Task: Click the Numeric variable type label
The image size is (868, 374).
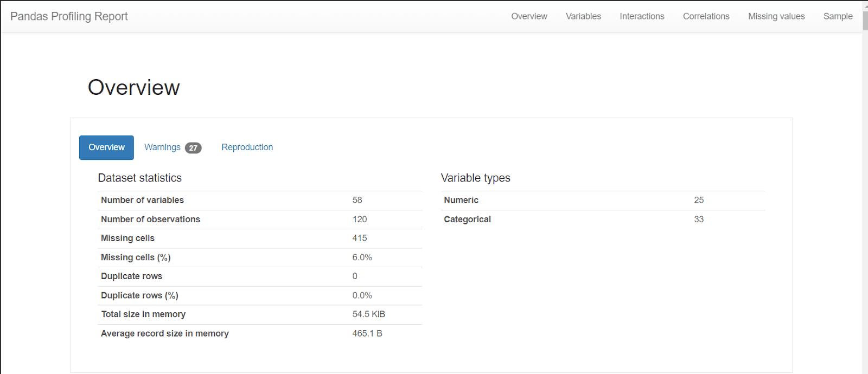Action: (461, 200)
